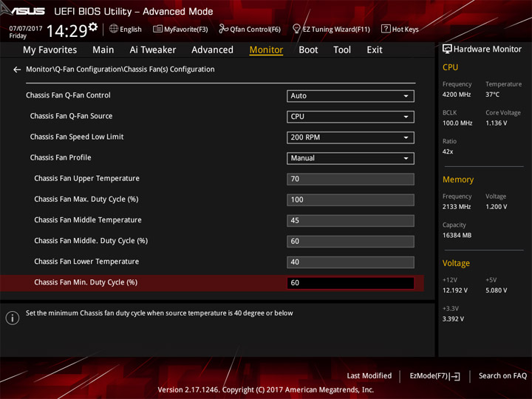
Task: Expand Chassis Fan Q-Fan Control dropdown
Action: (x=350, y=96)
